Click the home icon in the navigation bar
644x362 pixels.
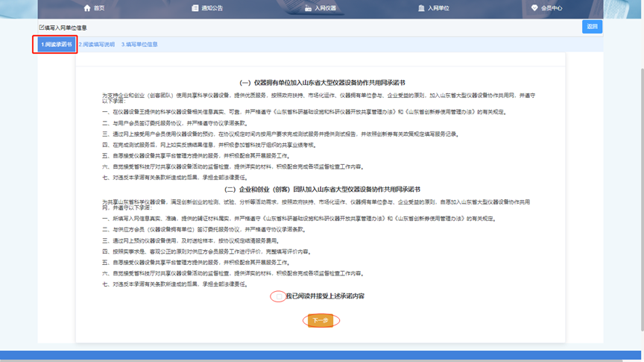[87, 8]
